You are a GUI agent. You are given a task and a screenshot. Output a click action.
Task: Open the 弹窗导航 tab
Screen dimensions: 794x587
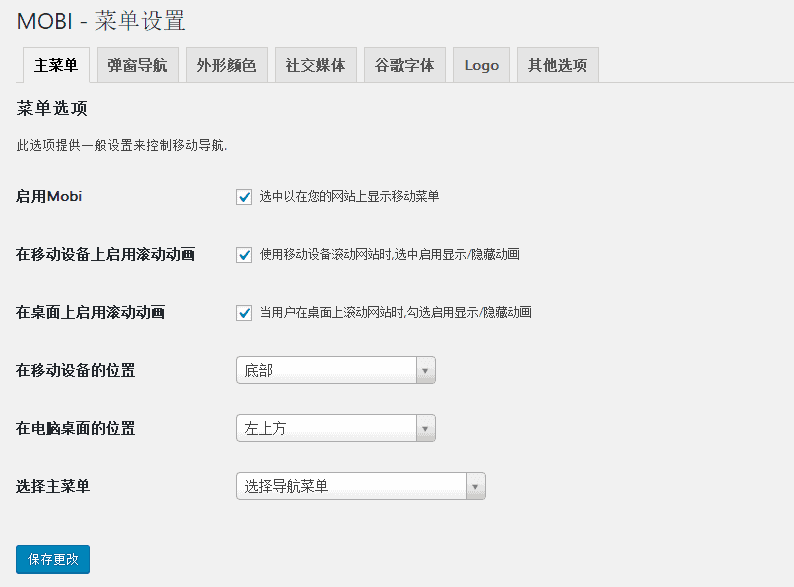pos(137,65)
